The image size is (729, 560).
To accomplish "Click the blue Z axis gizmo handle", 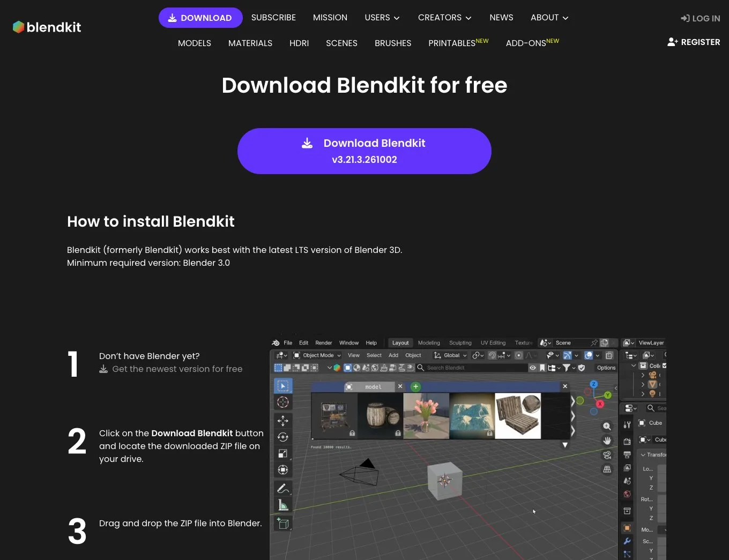I will click(593, 384).
